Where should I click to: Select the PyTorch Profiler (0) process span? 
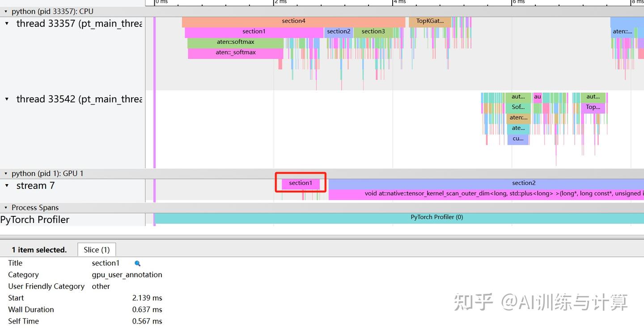436,217
